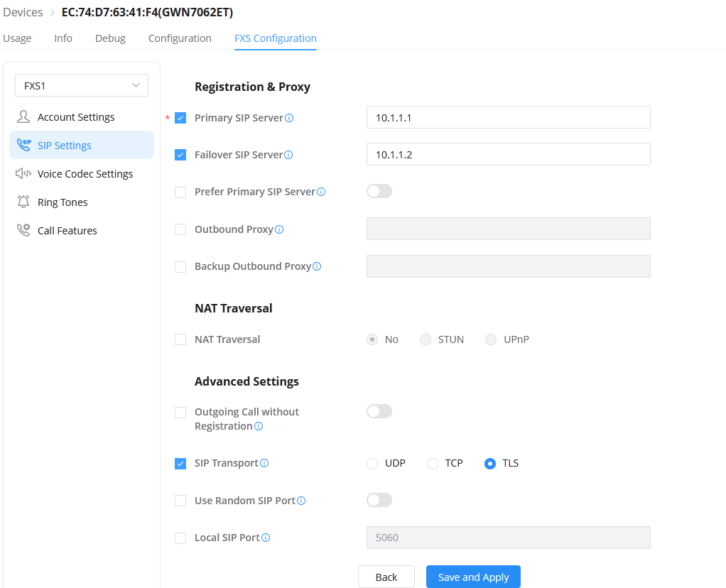
Task: Toggle the Prefer Primary SIP Server switch
Action: (379, 191)
